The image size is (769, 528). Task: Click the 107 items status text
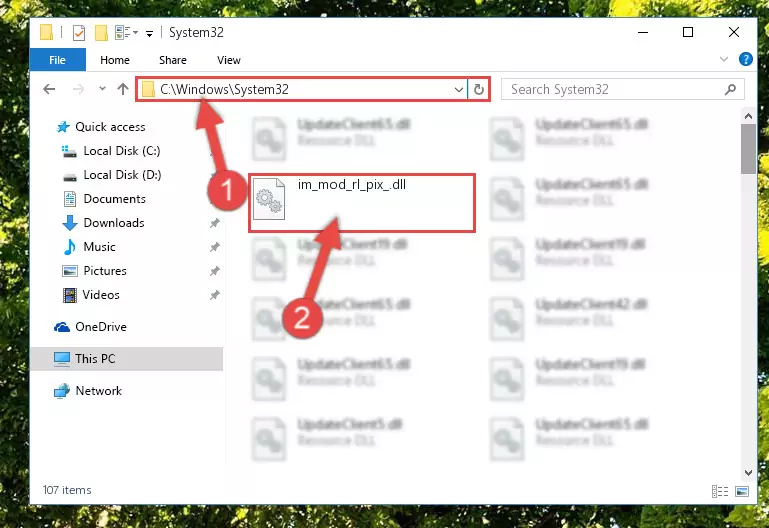point(67,490)
